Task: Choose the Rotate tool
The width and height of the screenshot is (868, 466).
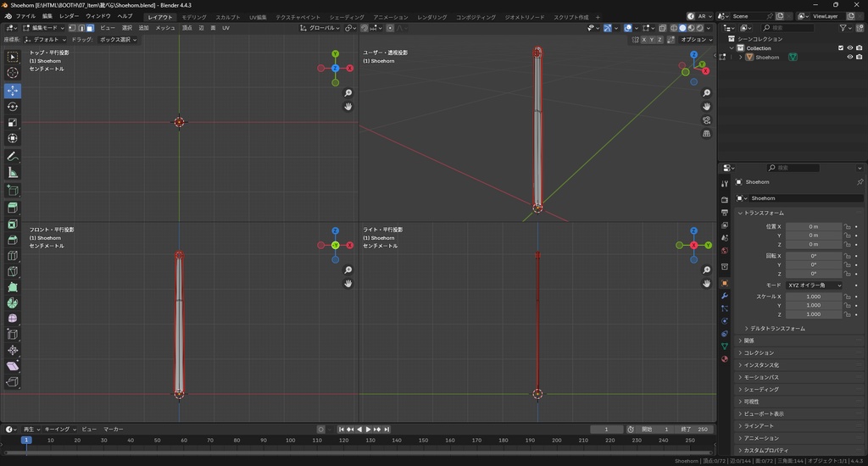Action: click(x=12, y=106)
